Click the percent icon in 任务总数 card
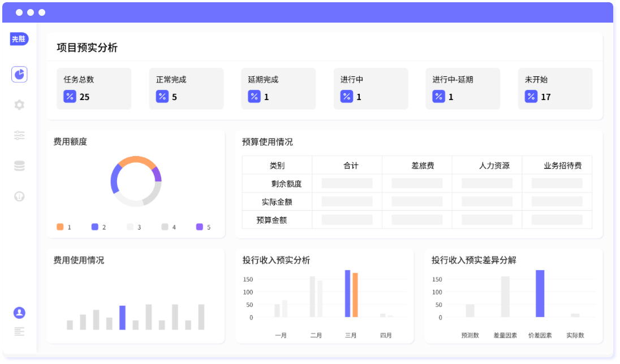 [70, 97]
